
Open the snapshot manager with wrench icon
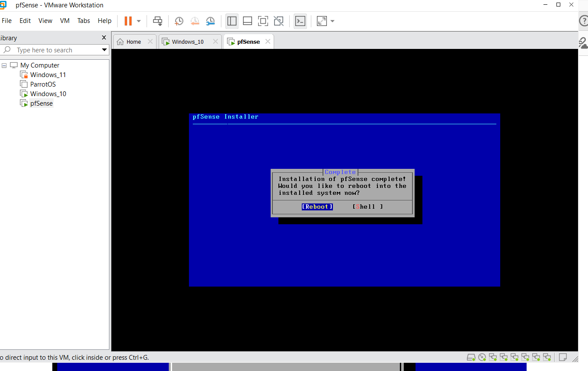[x=210, y=21]
